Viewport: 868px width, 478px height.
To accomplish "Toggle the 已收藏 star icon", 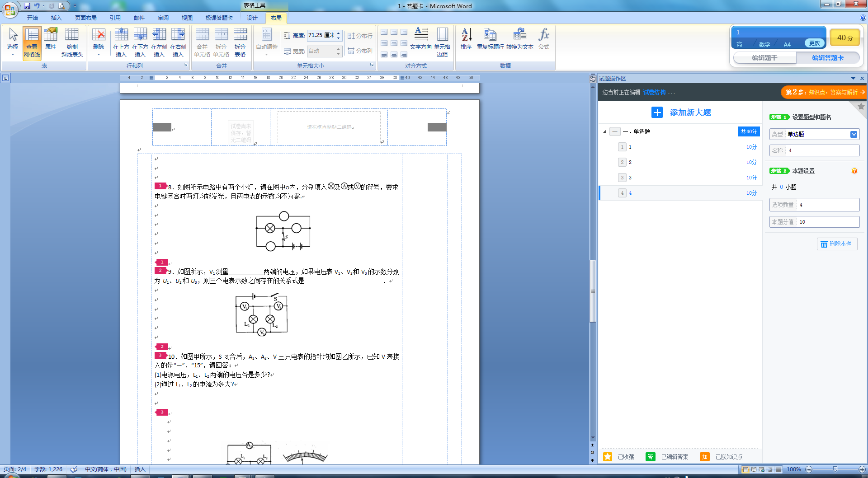I will pos(608,457).
